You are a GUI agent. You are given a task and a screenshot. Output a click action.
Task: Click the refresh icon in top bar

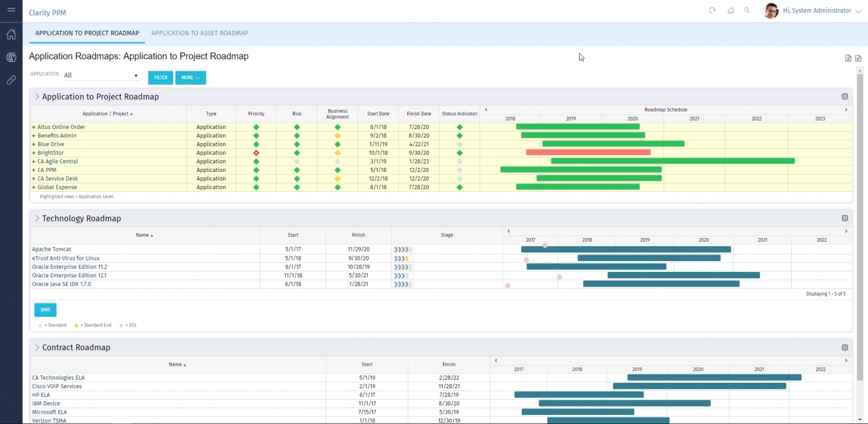[712, 10]
